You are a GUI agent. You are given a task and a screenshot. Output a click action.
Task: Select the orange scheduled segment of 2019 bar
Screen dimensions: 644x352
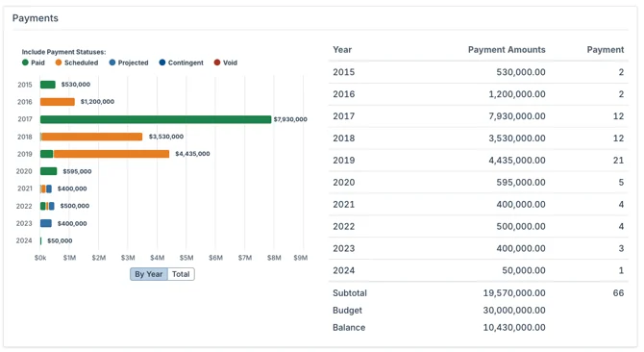(111, 154)
